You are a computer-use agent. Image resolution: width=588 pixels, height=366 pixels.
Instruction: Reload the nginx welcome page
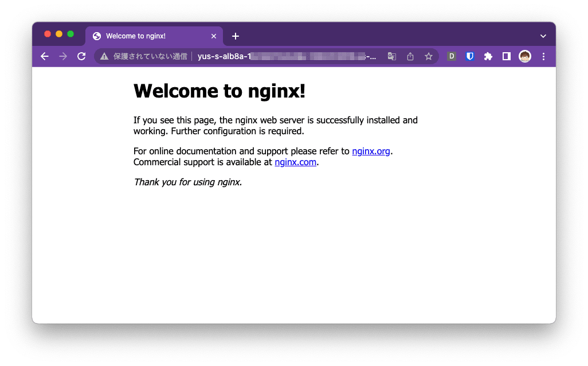coord(81,56)
